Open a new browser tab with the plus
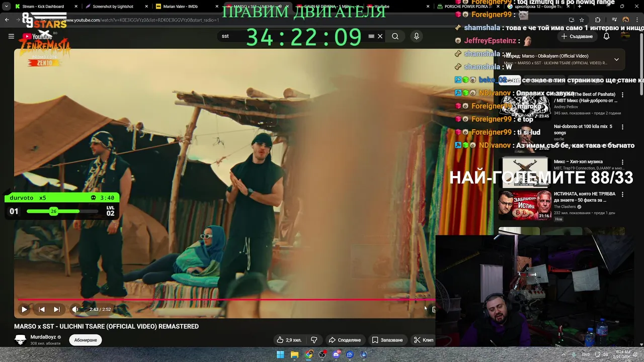The width and height of the screenshot is (644, 362). click(580, 7)
